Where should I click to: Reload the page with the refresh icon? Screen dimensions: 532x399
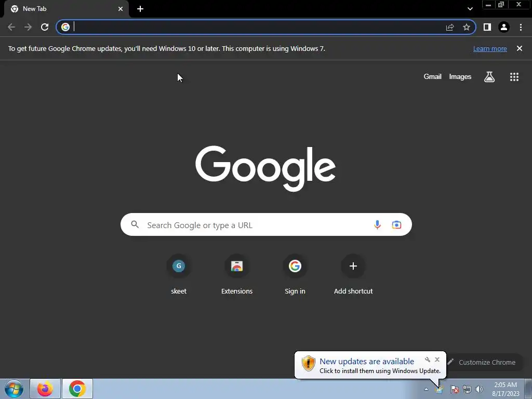tap(45, 27)
